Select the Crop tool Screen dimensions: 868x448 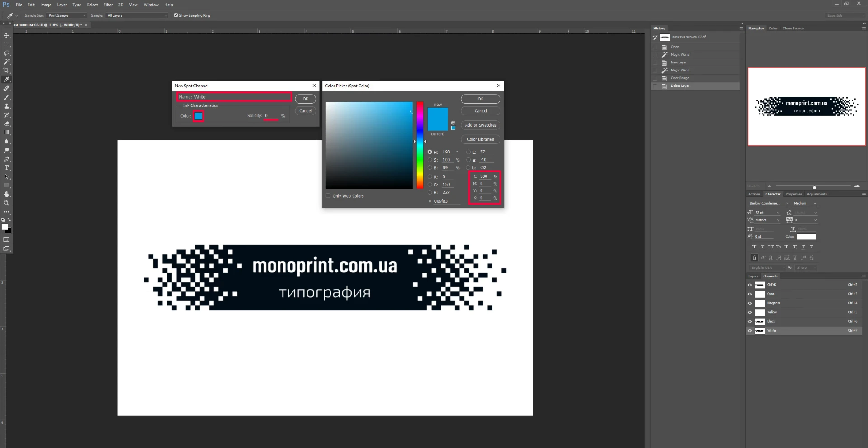(x=6, y=71)
